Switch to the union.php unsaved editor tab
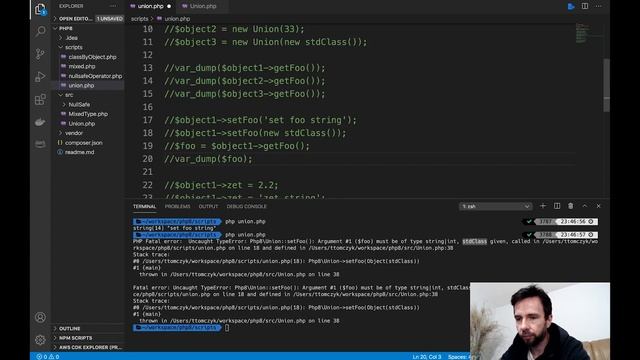640x360 pixels. click(150, 6)
